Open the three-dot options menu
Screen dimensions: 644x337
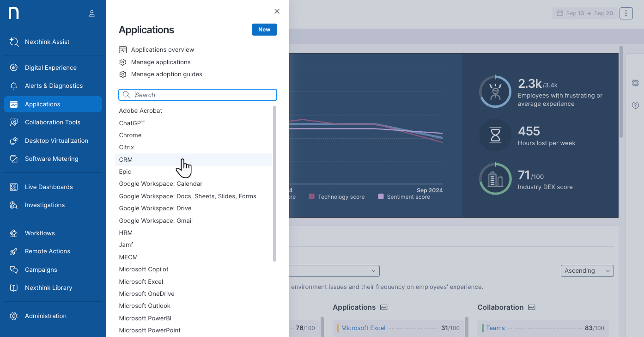(626, 13)
